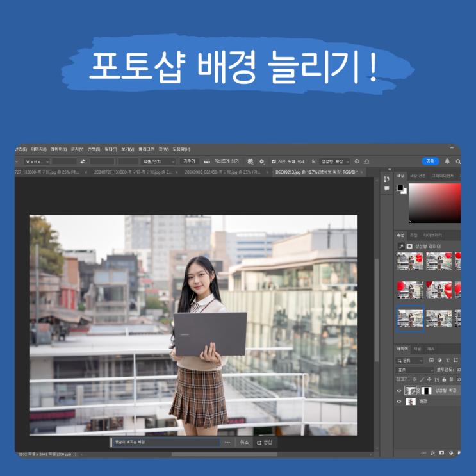Select the Straighten (똑바르게 하기) level icon
The height and width of the screenshot is (476, 476).
click(207, 161)
